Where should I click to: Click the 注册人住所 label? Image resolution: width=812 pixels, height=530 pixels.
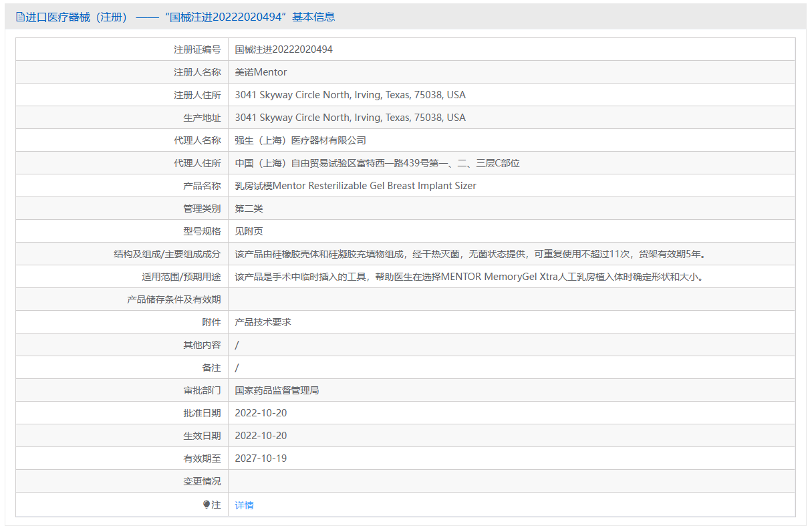click(x=197, y=95)
